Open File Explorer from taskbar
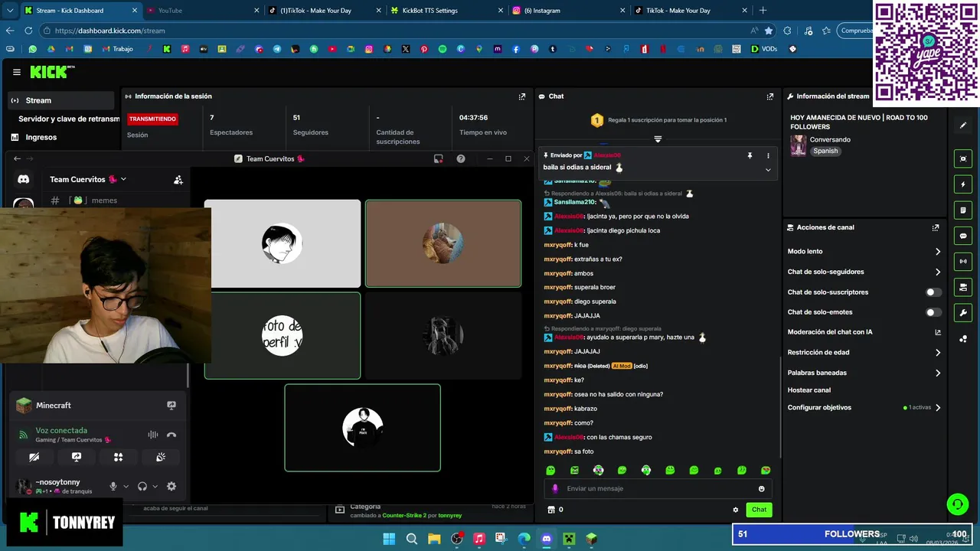980x551 pixels. point(434,539)
